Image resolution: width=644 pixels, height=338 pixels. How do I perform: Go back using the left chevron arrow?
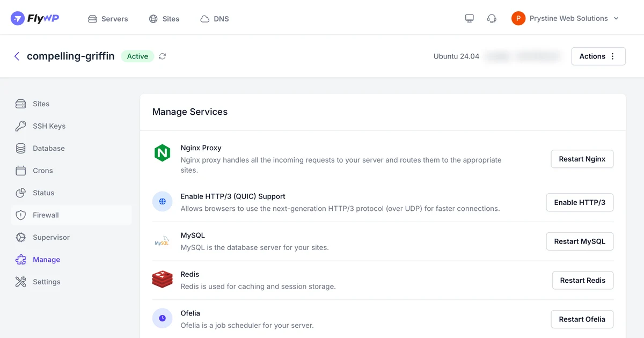tap(17, 56)
